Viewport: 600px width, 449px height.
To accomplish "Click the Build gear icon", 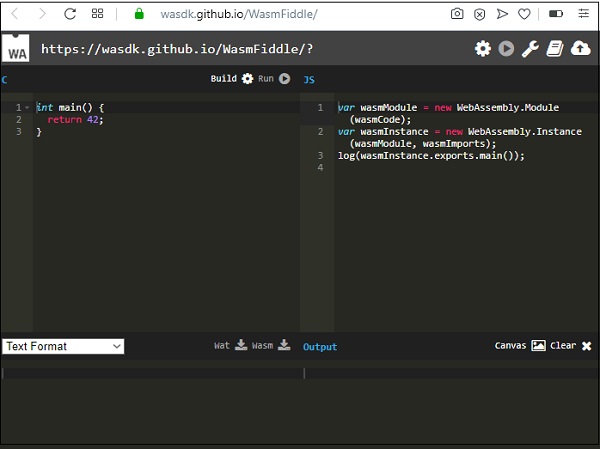I will tap(247, 79).
